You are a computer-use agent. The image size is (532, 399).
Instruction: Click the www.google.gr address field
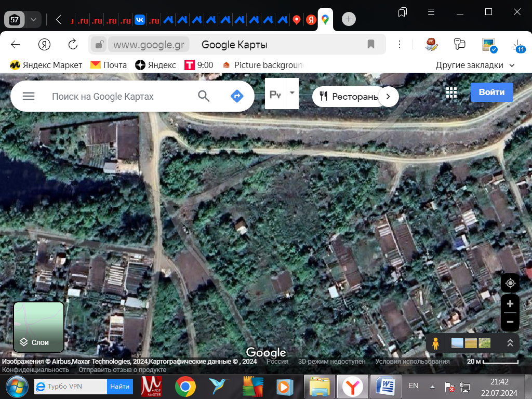tap(149, 45)
